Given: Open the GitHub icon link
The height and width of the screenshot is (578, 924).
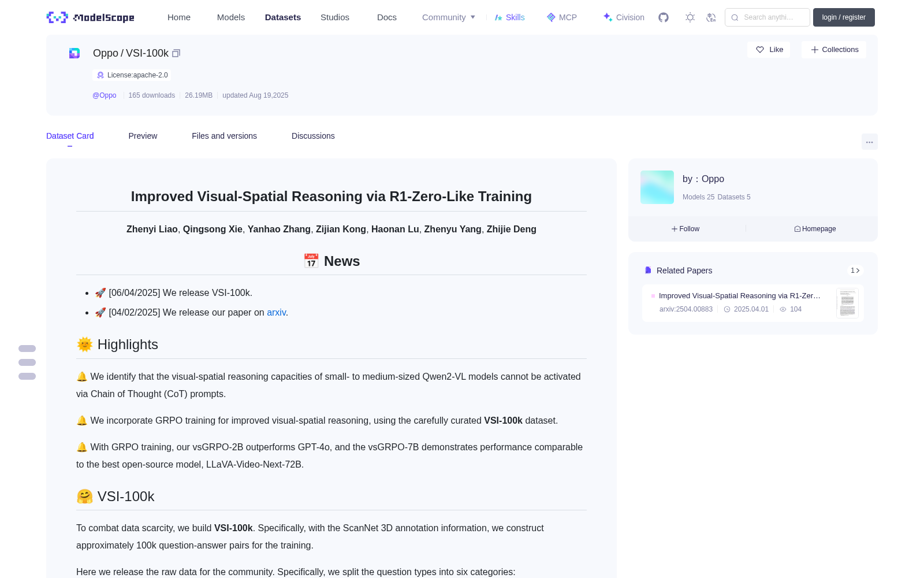Looking at the screenshot, I should 664,17.
